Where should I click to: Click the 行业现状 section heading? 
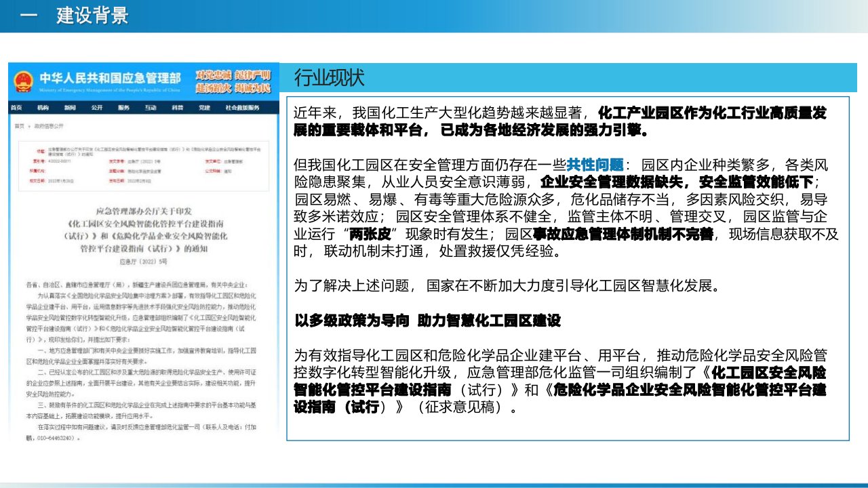[330, 79]
